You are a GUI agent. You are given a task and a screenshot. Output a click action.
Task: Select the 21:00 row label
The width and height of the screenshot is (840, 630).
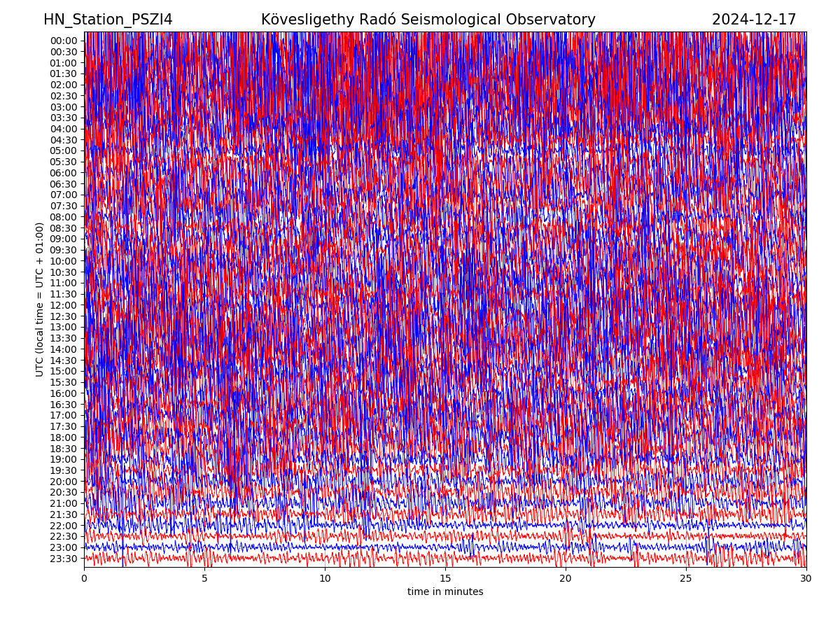[64, 503]
